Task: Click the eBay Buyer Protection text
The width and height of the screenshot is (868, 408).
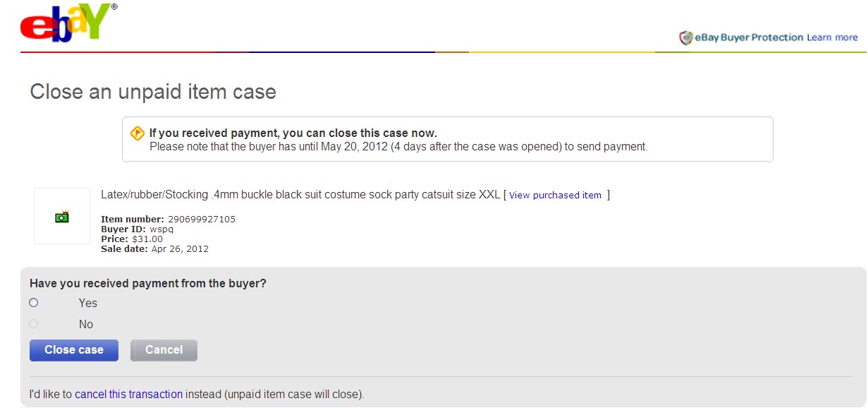Action: [749, 37]
